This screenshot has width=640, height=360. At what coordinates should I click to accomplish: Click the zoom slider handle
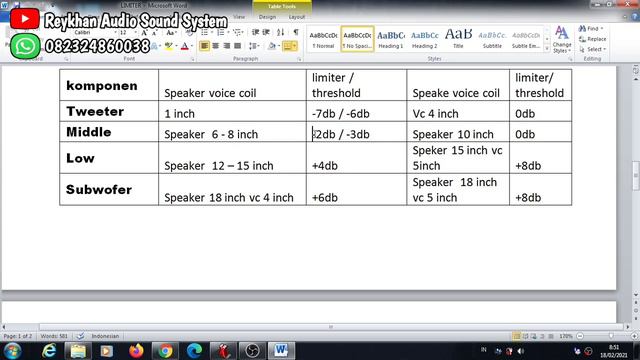click(x=611, y=336)
